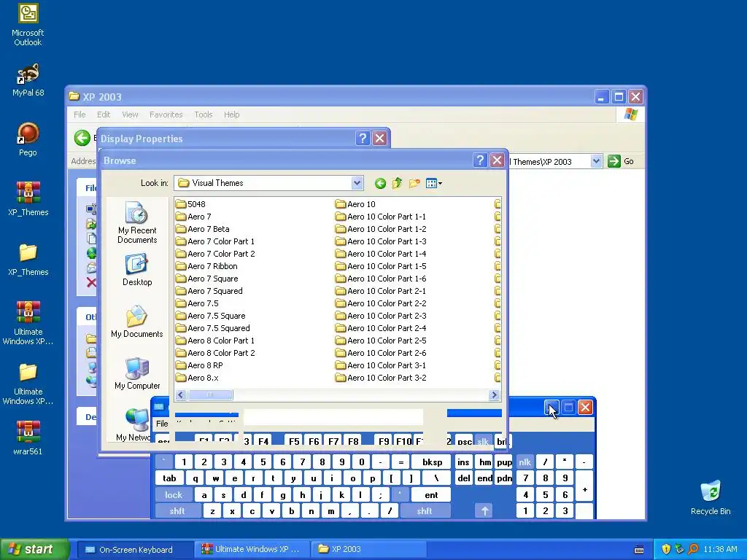Select Aero 10 Color Part 3-2 folder name

click(x=387, y=378)
